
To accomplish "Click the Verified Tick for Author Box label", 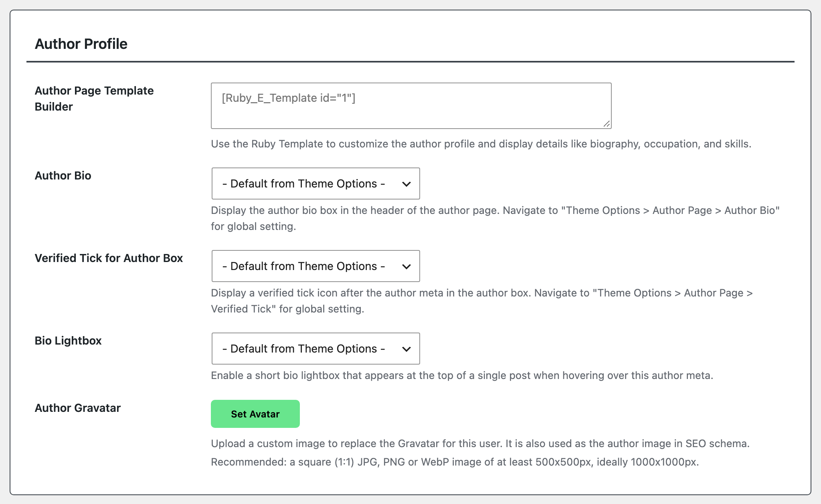I will (x=109, y=258).
